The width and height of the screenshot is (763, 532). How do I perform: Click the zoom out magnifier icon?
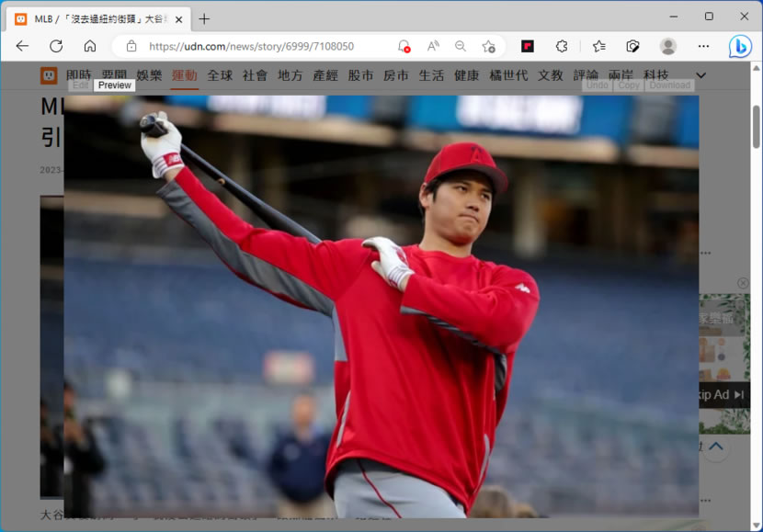(x=461, y=46)
